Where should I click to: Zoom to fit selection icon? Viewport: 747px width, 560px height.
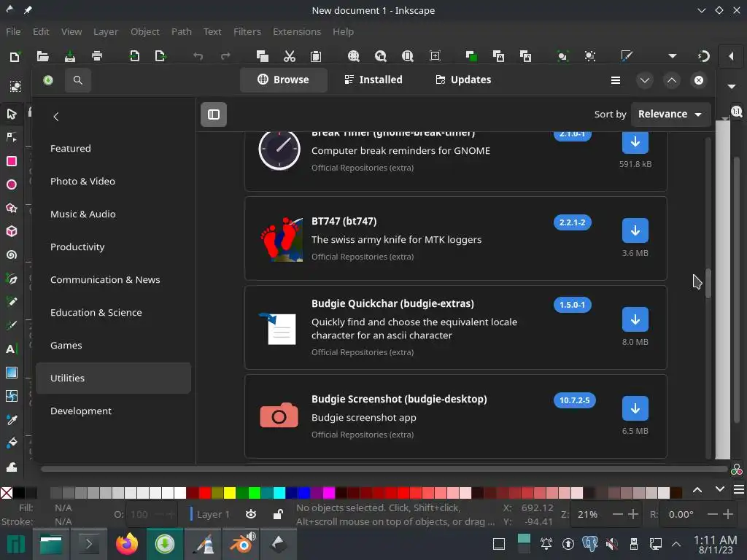pyautogui.click(x=354, y=56)
